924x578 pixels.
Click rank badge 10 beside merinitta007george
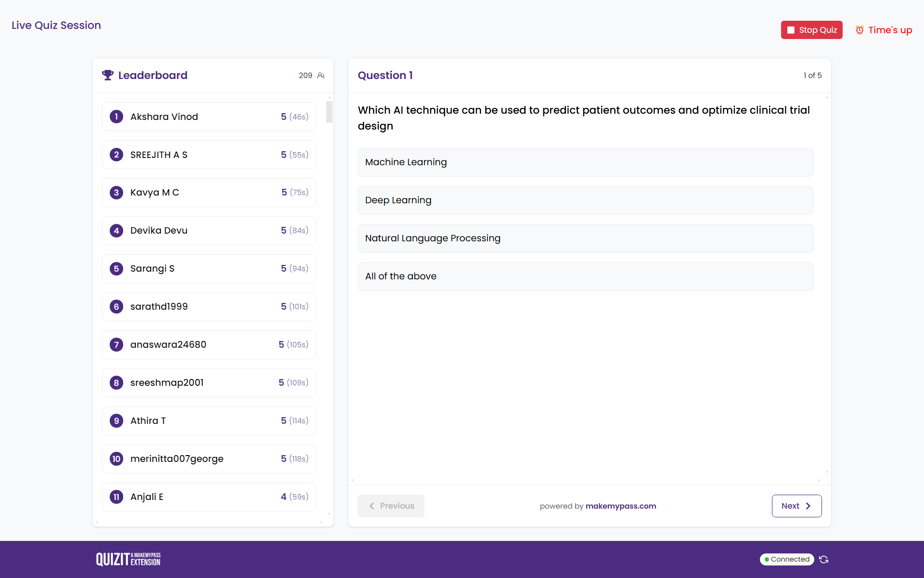point(116,459)
